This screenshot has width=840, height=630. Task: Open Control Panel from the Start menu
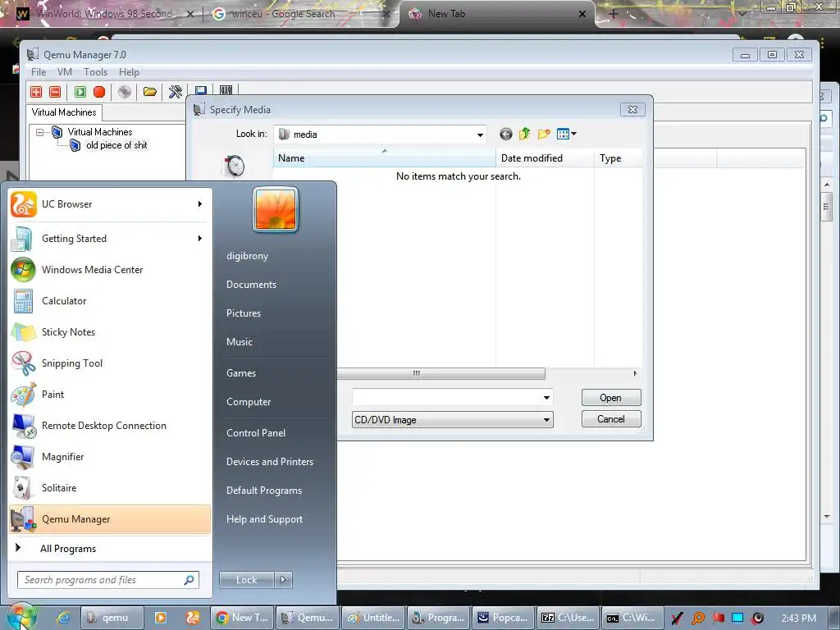pos(256,433)
